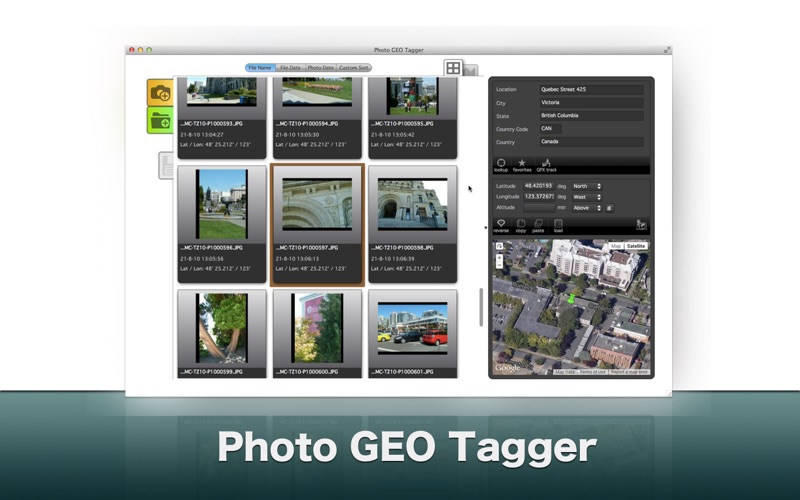Click the map pin icon at toolbar right

pos(641,225)
